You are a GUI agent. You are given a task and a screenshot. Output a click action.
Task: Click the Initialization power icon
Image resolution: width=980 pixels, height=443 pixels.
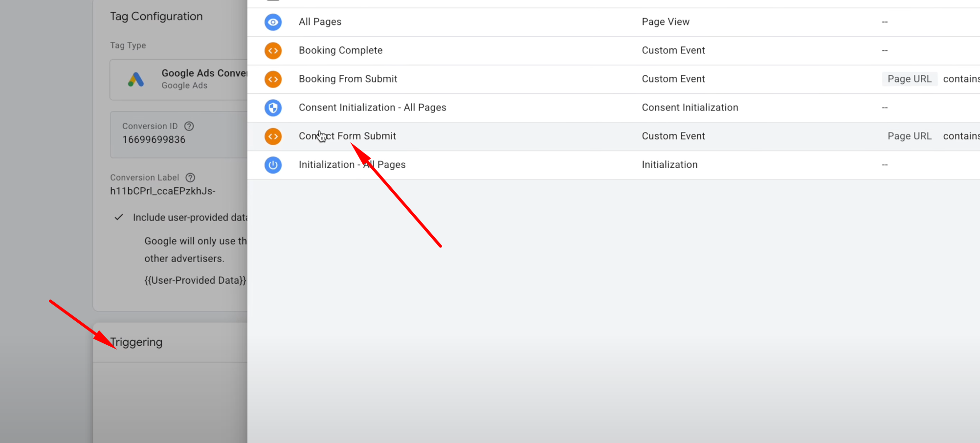pyautogui.click(x=273, y=165)
